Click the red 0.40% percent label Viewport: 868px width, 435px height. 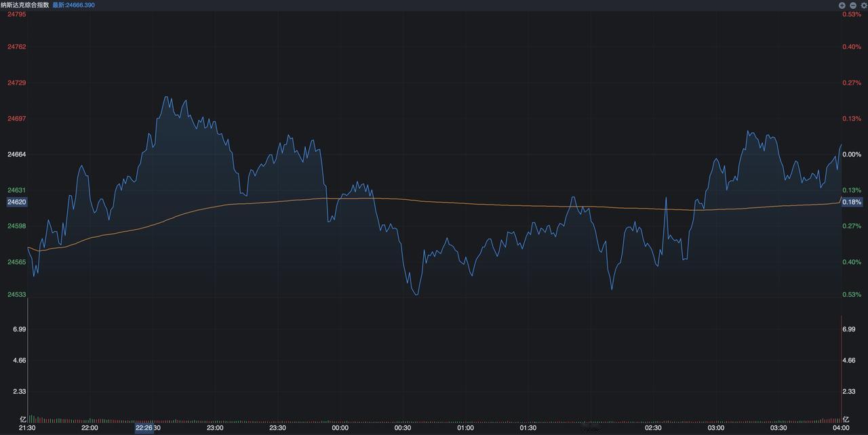852,47
